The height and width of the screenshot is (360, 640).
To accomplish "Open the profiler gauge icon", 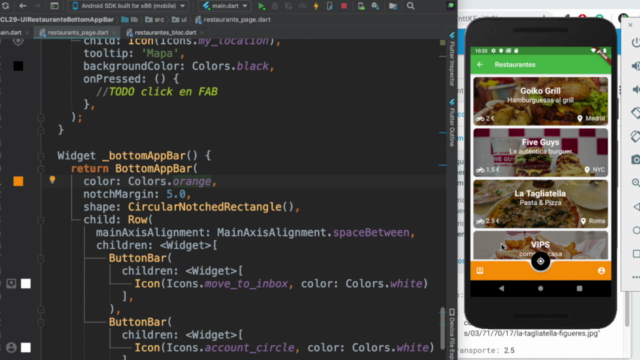I will (302, 6).
